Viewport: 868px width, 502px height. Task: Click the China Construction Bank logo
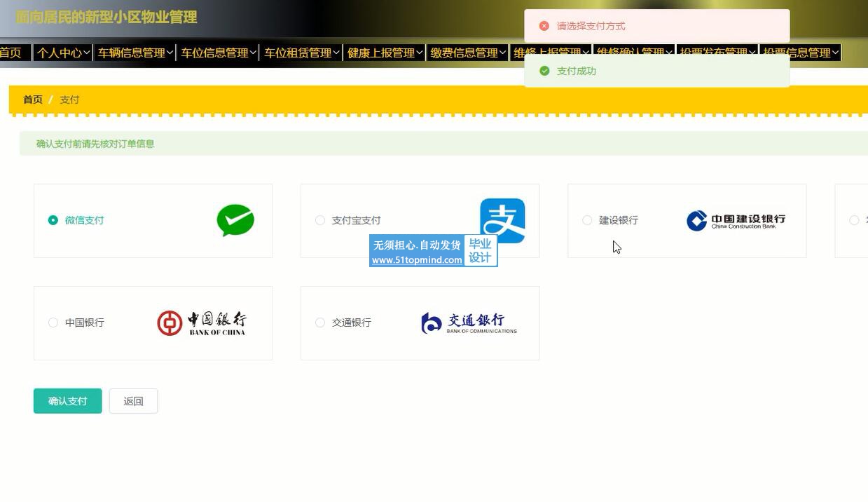click(736, 221)
